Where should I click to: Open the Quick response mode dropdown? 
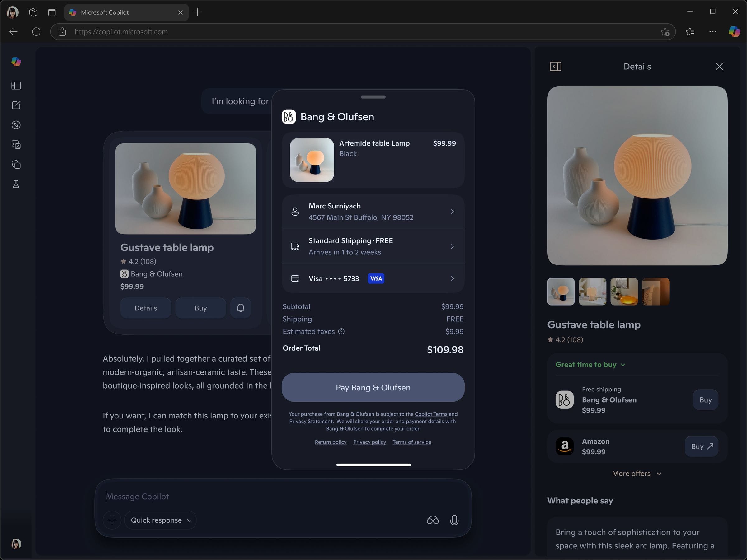tap(160, 520)
